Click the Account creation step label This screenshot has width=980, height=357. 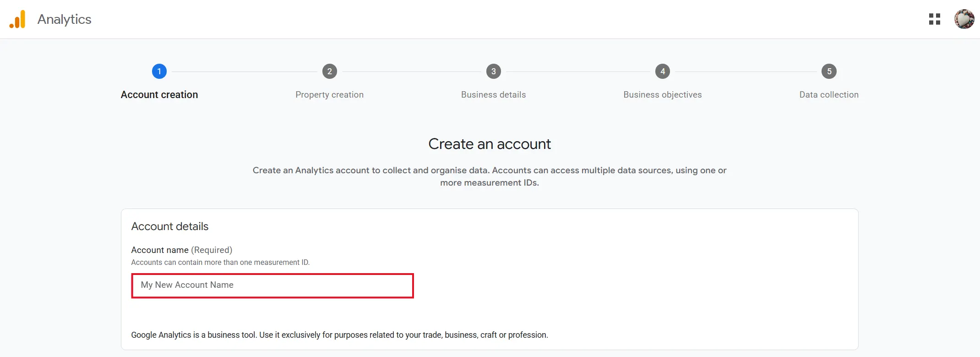159,95
